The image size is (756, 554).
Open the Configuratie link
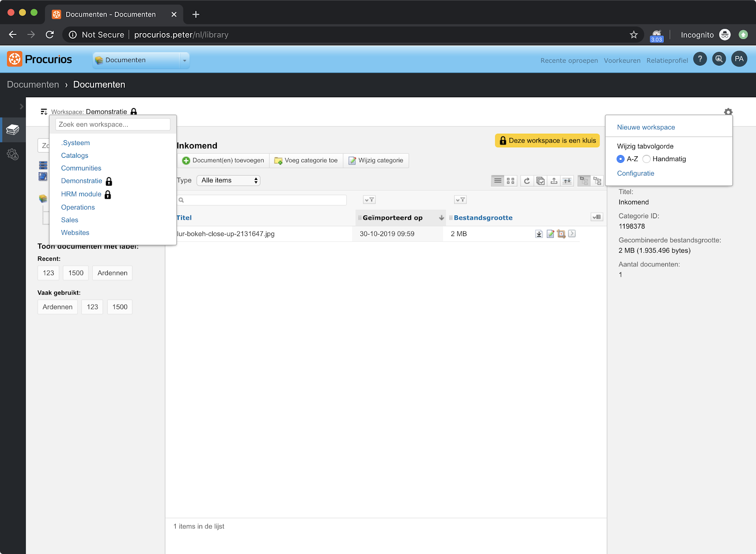pos(636,173)
